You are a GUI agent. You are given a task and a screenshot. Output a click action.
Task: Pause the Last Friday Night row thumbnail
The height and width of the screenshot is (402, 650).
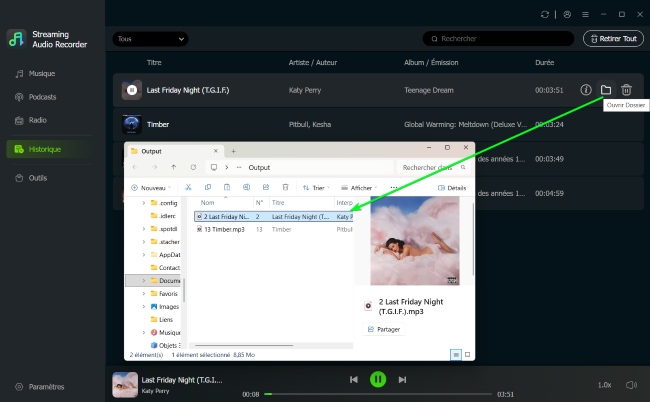click(x=132, y=90)
